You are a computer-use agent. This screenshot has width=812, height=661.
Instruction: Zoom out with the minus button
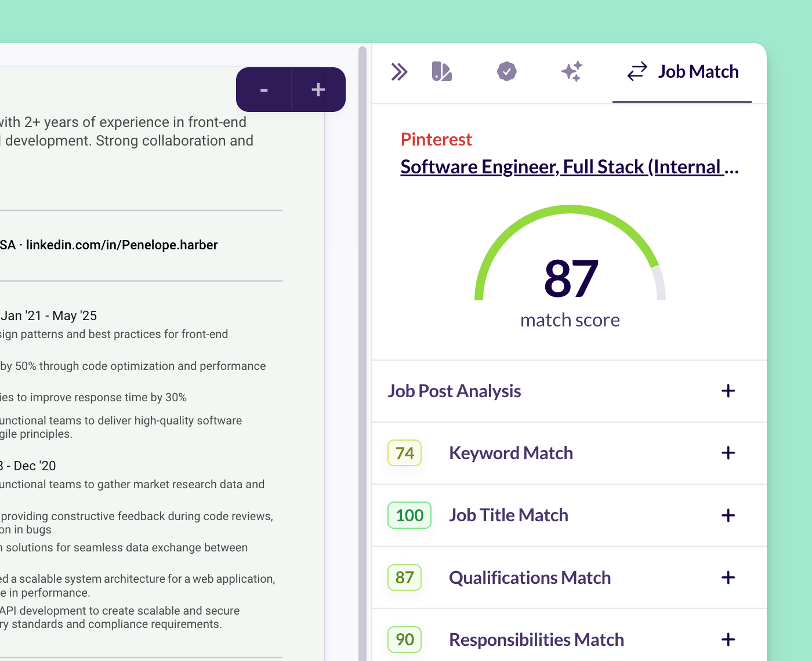coord(264,89)
